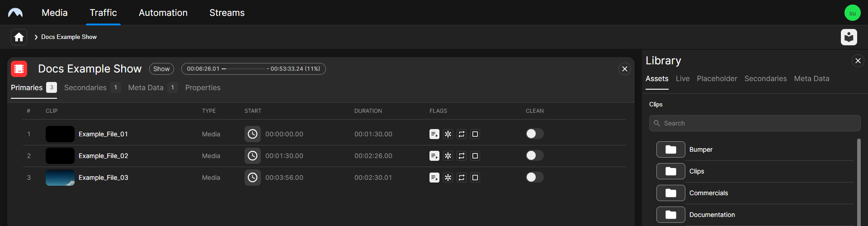Screen dimensions: 868x226
Task: Switch to the Secondaries tab in show panel
Action: pos(85,88)
